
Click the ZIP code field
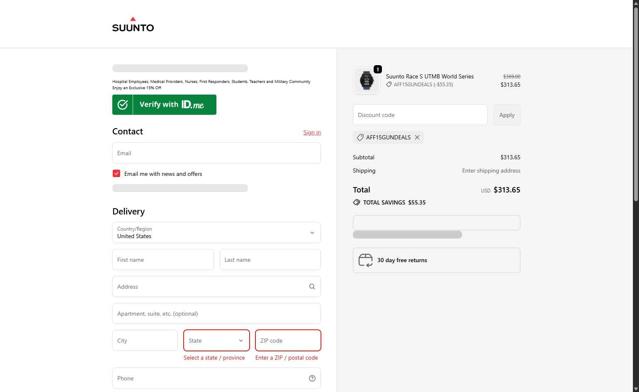pyautogui.click(x=288, y=340)
